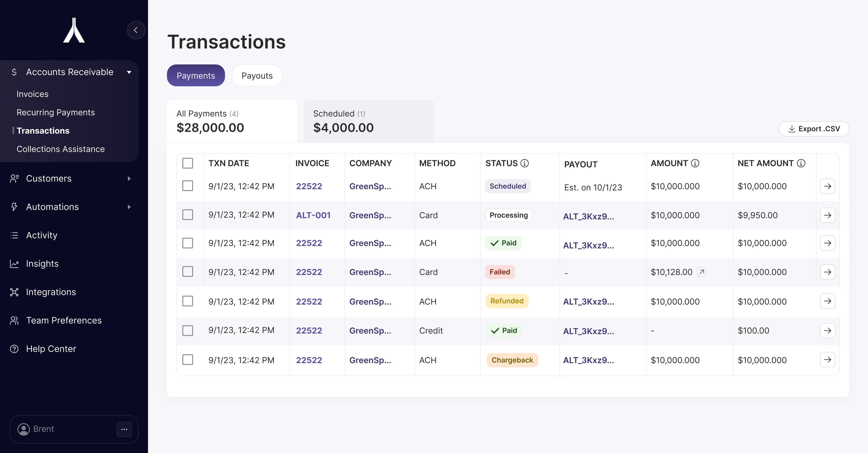This screenshot has height=453, width=868.
Task: Click the Failed status badge
Action: [x=500, y=272]
